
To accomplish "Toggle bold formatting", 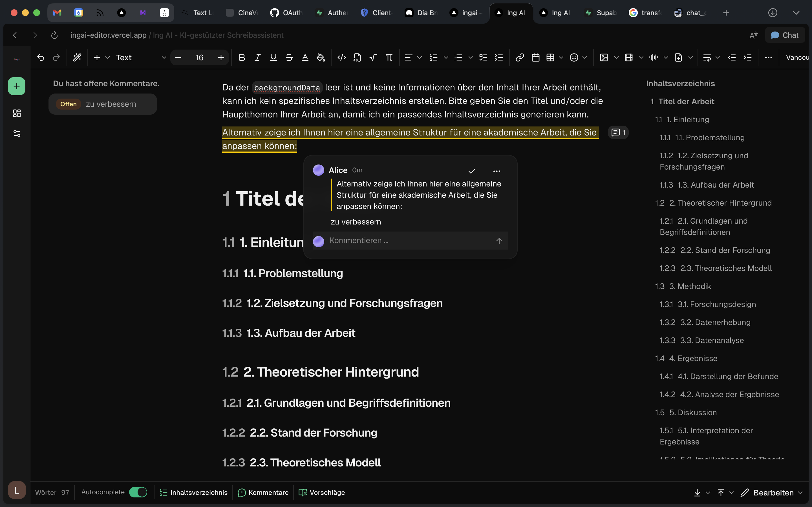I will coord(242,58).
